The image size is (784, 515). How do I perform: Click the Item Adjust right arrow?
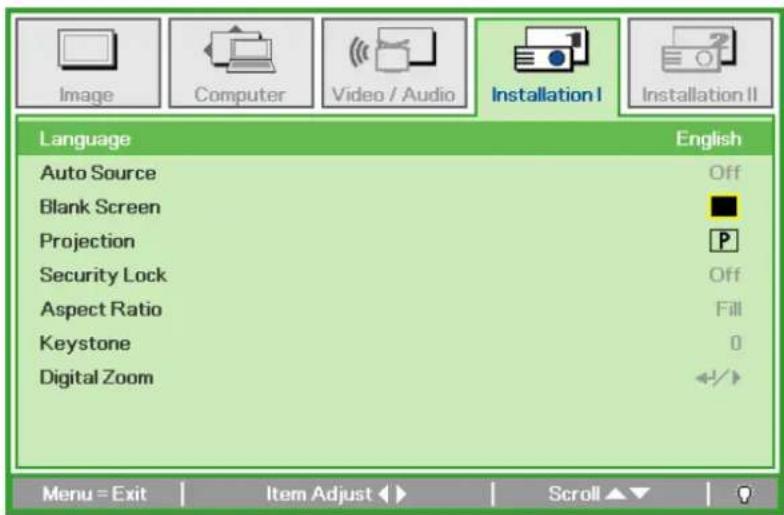point(401,494)
